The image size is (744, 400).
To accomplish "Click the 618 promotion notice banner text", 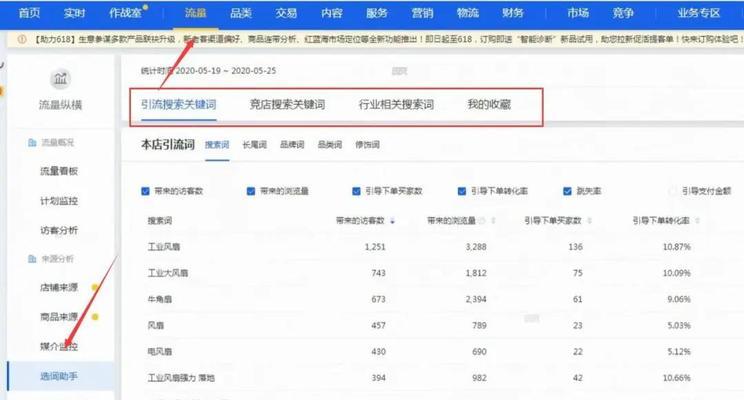I will 387,39.
